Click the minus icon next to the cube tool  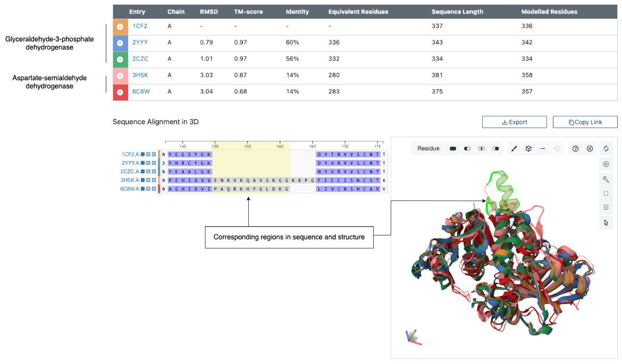coord(542,148)
